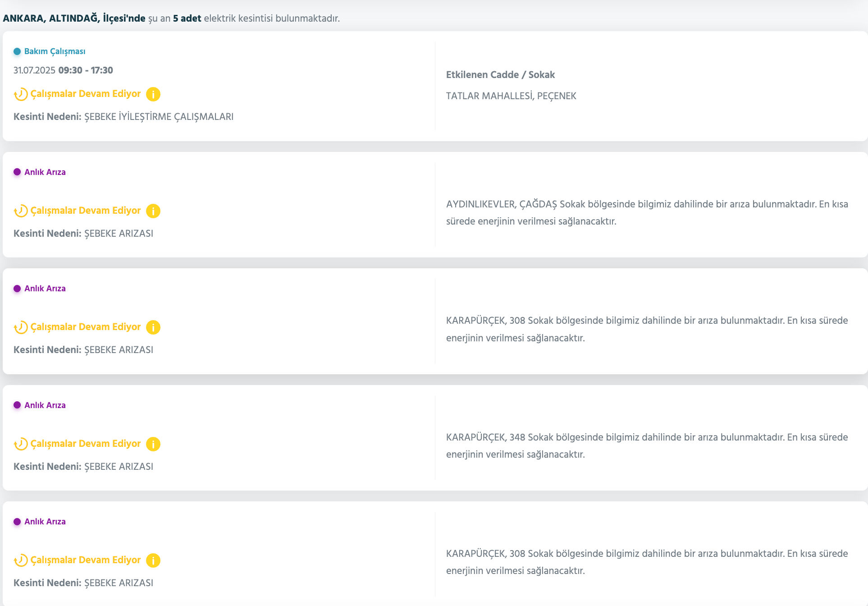Click info icon in 348 Sokak card
Screen dimensions: 868x606
coord(153,444)
